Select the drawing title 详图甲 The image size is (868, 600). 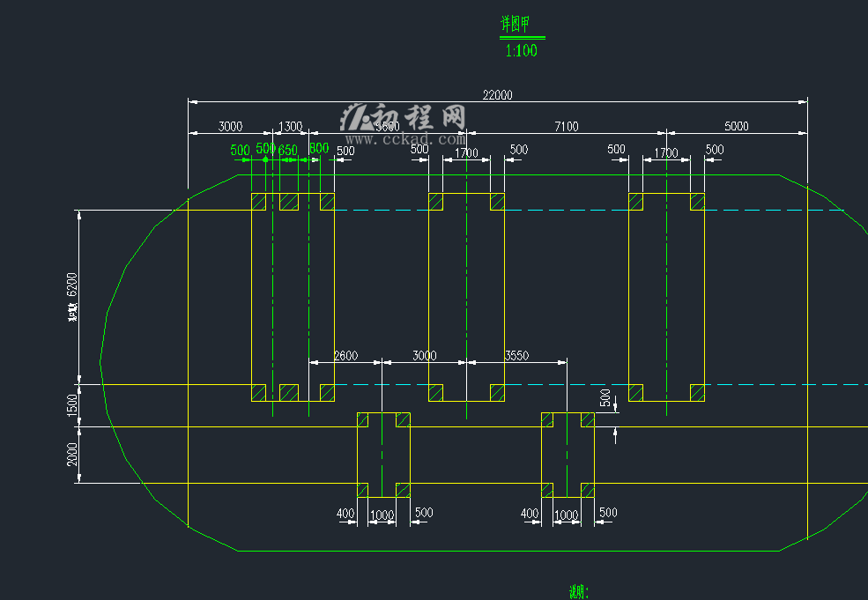point(516,23)
